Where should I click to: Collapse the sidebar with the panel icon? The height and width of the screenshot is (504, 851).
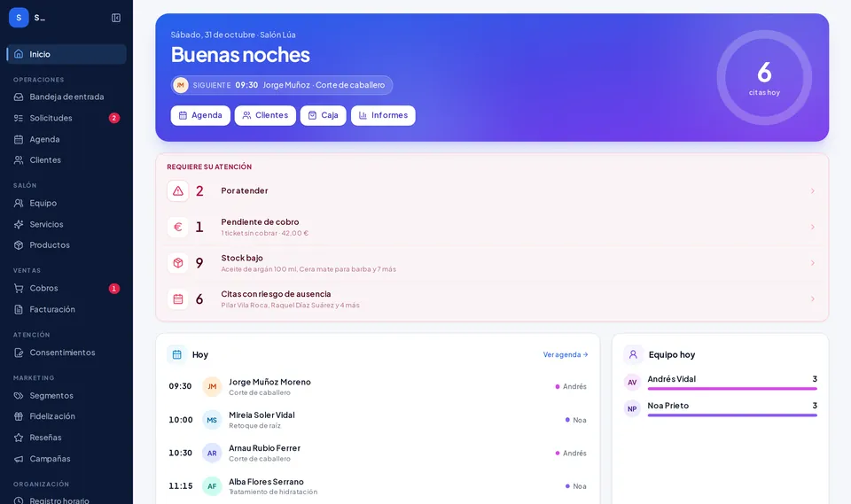(116, 18)
